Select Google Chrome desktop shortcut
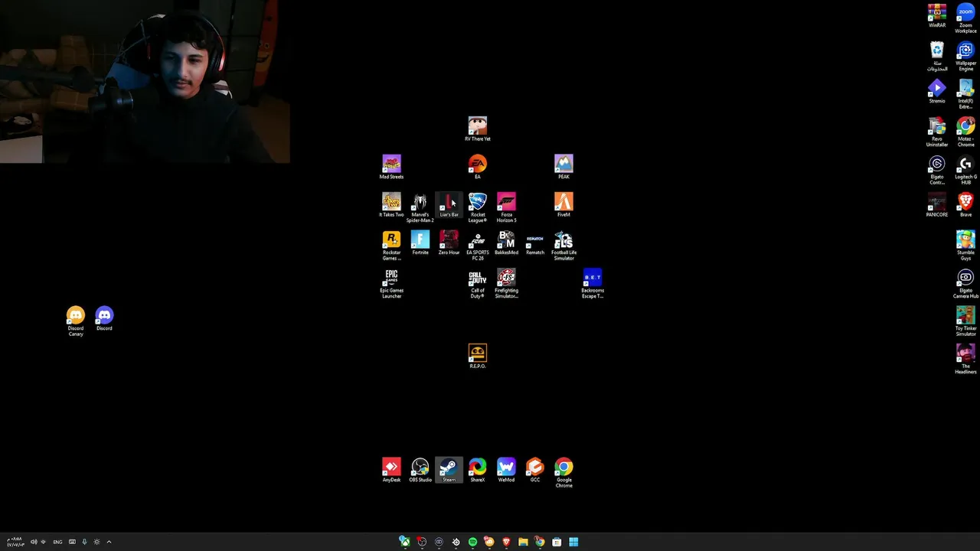 pyautogui.click(x=563, y=473)
